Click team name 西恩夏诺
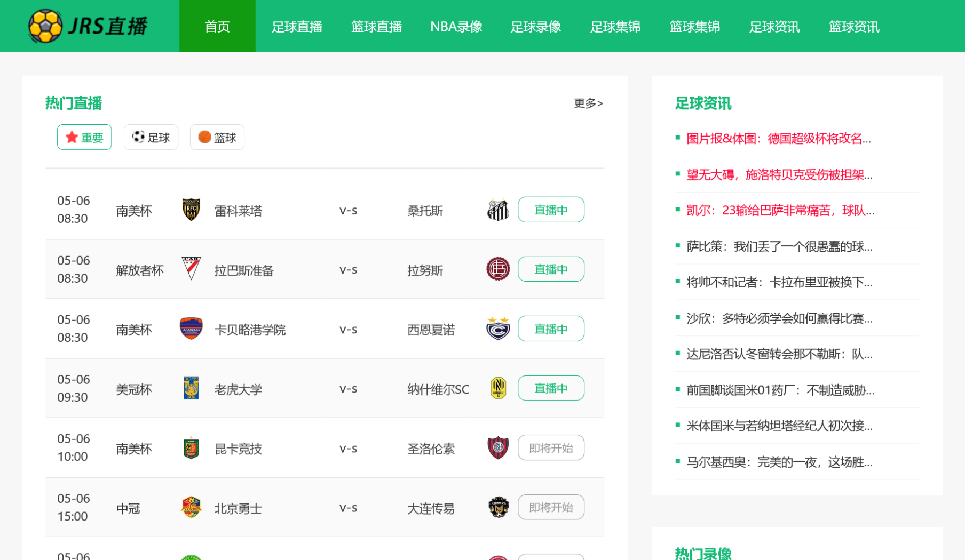 pyautogui.click(x=431, y=330)
